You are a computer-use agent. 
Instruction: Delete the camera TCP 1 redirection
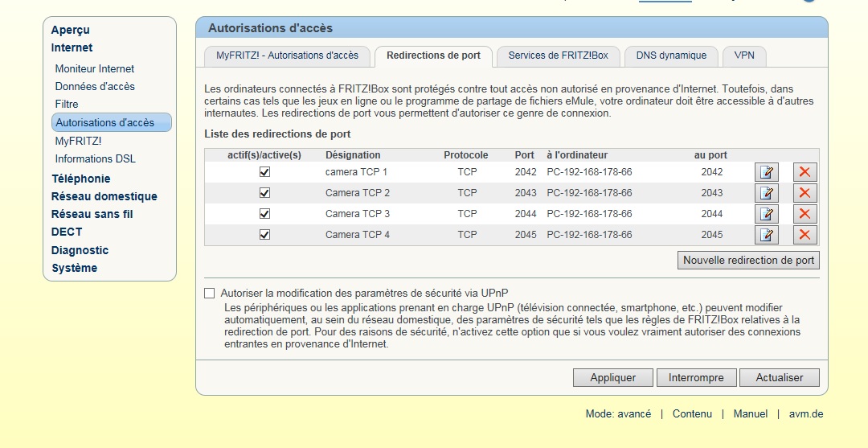pyautogui.click(x=805, y=172)
